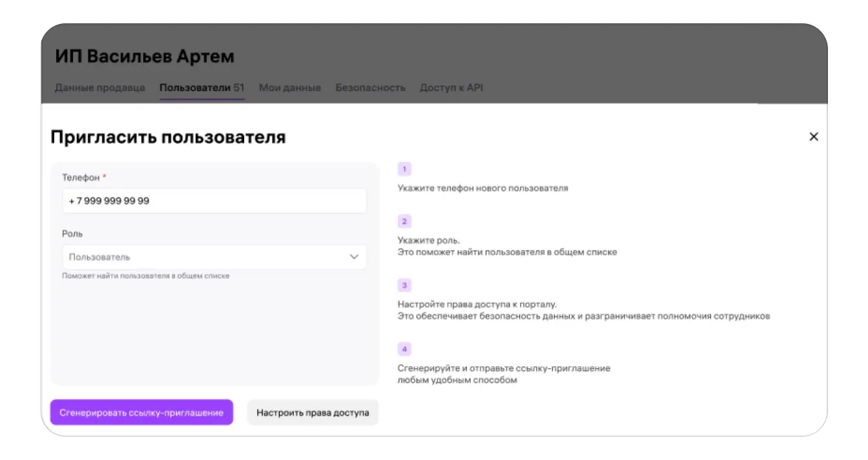Image resolution: width=868 pixels, height=460 pixels.
Task: Click the step 3 number badge
Action: [x=404, y=286]
